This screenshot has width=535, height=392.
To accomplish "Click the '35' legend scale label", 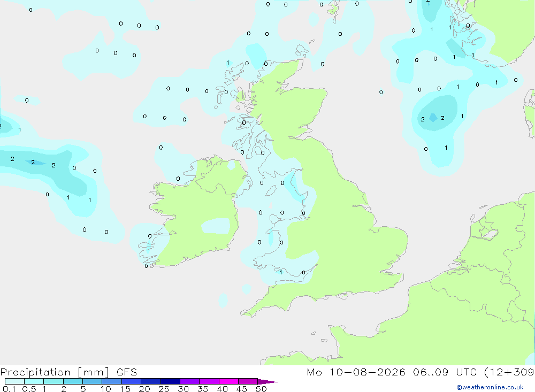I will click(x=203, y=389).
